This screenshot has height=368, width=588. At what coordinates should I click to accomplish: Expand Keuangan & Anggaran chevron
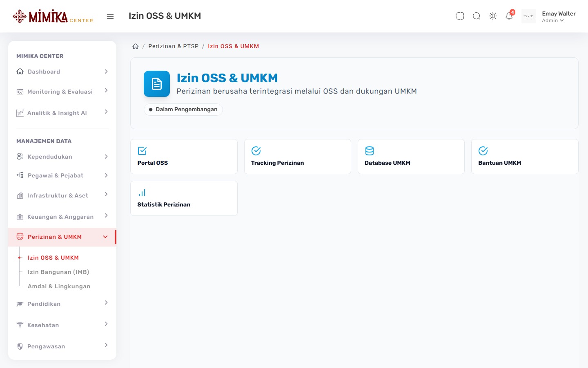click(x=106, y=215)
